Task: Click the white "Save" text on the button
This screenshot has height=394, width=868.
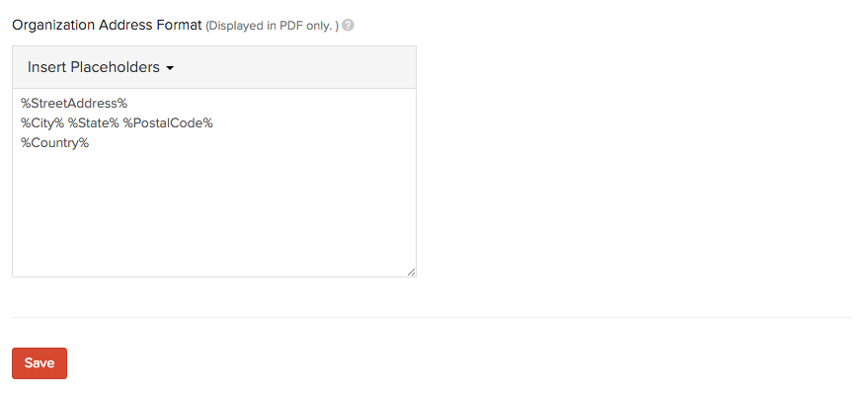Action: pyautogui.click(x=39, y=363)
